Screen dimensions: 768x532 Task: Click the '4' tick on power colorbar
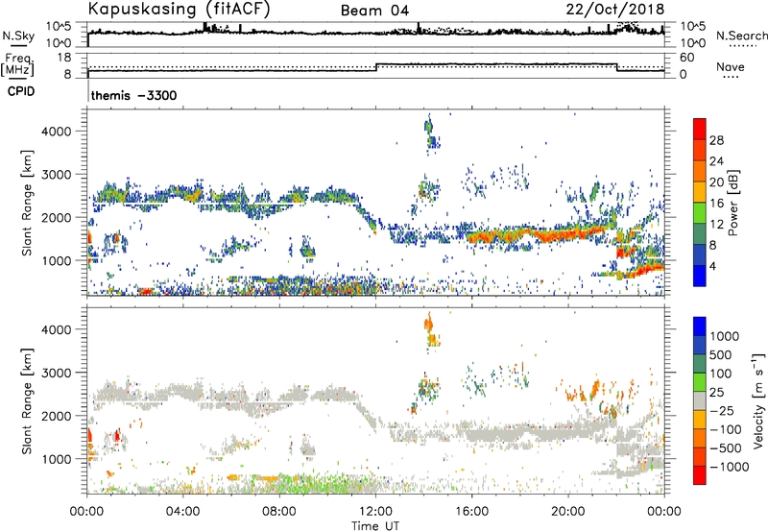(712, 266)
